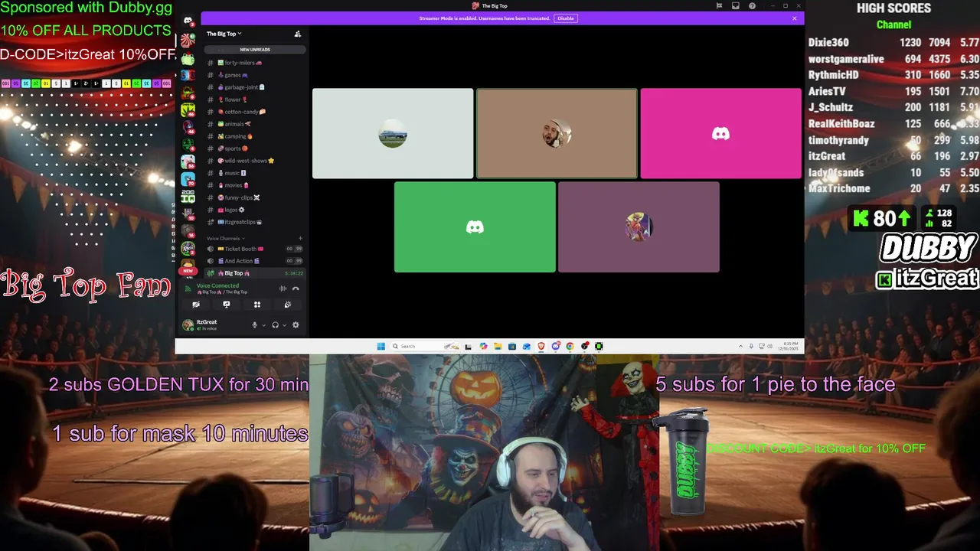Join the Ticket Booth voice channel
The height and width of the screenshot is (551, 980).
click(x=255, y=249)
